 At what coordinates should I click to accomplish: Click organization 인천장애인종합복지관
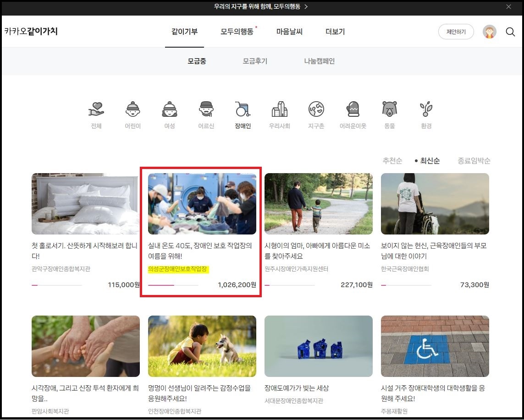pos(175,411)
